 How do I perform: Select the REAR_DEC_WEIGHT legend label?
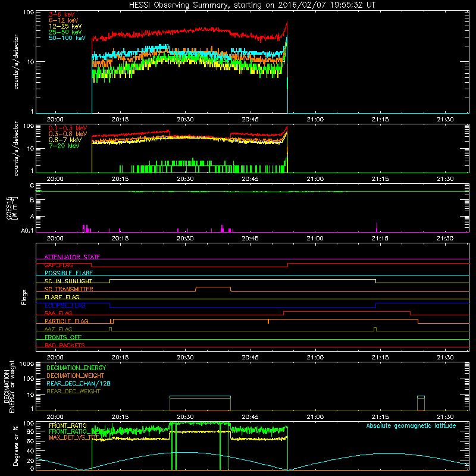pyautogui.click(x=73, y=392)
